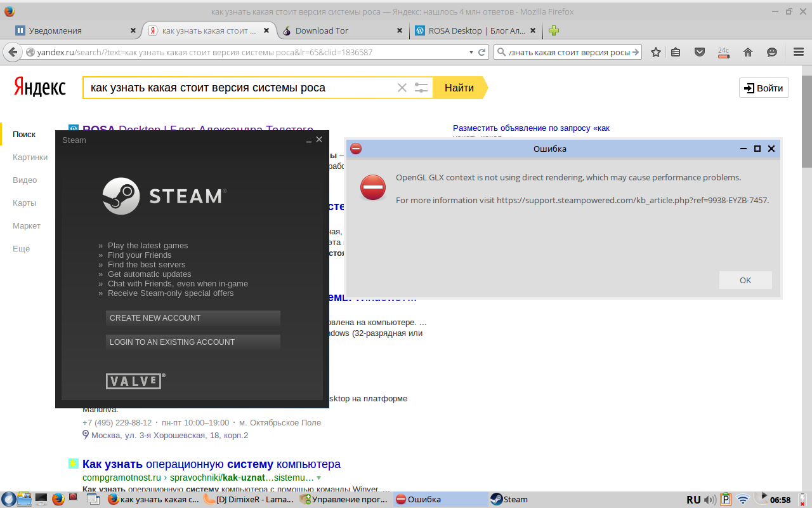Screen dimensions: 812x508
Task: Switch to the Уведомления tab
Action: pyautogui.click(x=76, y=30)
